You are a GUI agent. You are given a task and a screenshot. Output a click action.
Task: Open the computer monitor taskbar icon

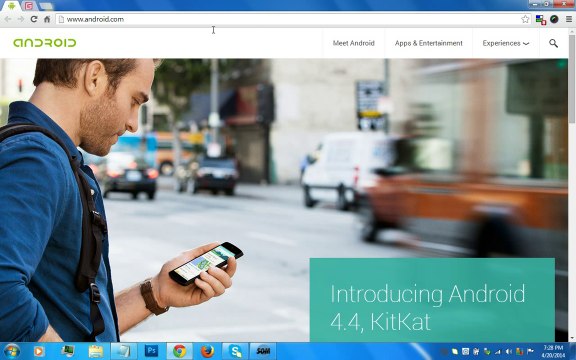pos(68,351)
